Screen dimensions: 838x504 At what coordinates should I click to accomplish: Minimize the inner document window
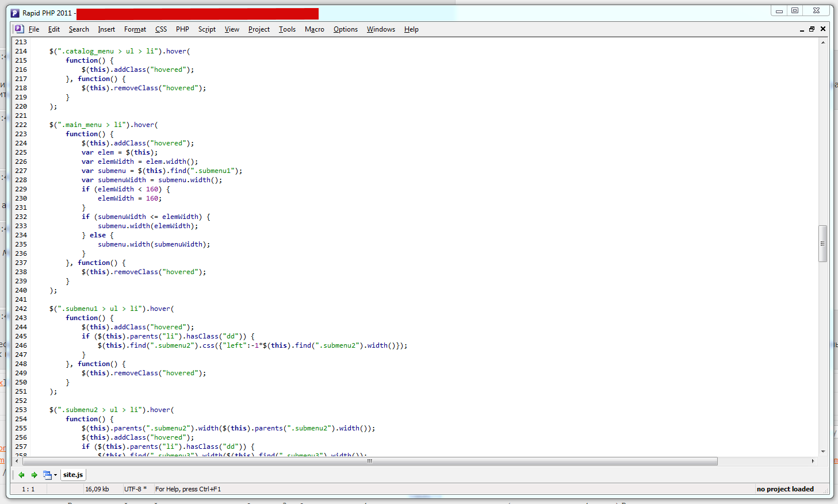tap(802, 29)
